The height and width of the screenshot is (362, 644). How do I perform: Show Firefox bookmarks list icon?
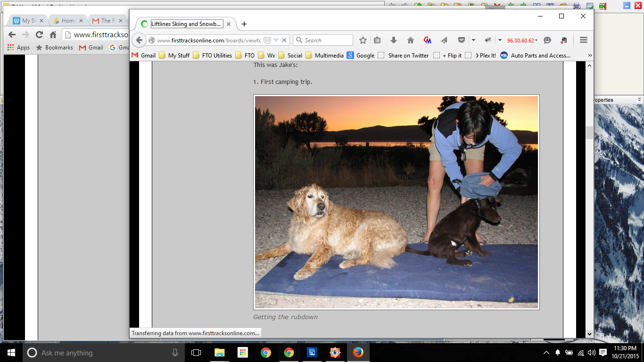[377, 40]
